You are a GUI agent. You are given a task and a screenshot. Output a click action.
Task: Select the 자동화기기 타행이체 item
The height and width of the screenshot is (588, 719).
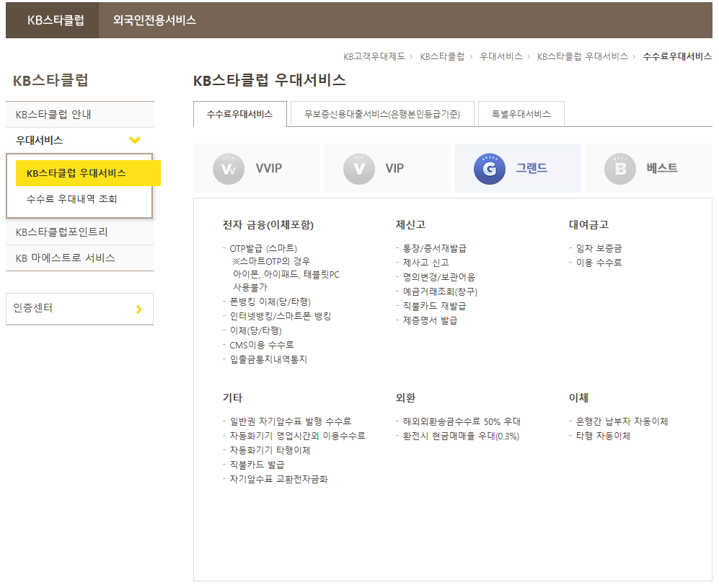270,450
